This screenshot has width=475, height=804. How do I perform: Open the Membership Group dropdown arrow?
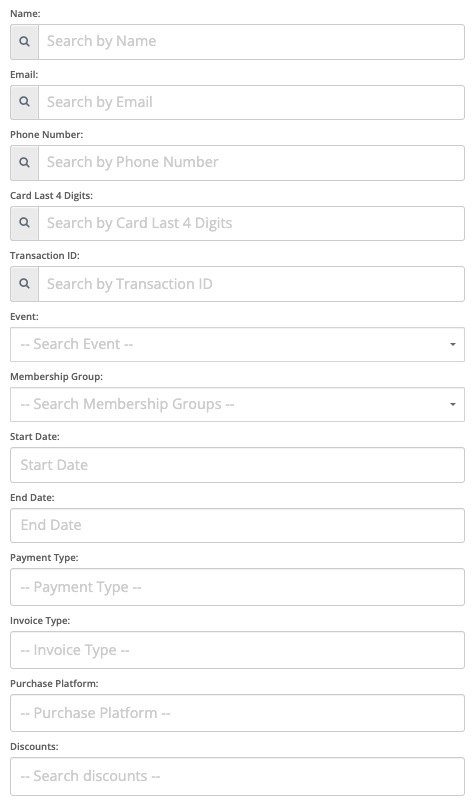click(452, 405)
